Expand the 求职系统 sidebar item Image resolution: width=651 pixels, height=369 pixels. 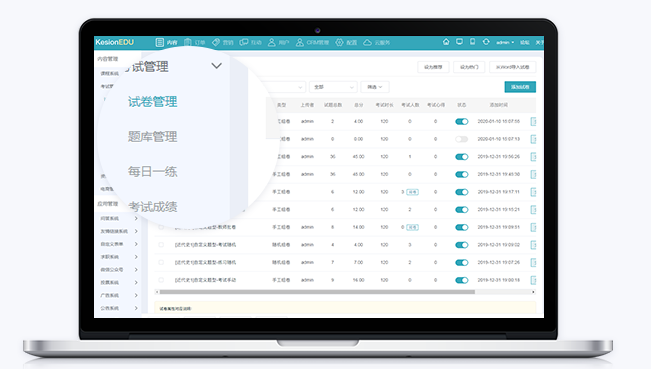136,257
